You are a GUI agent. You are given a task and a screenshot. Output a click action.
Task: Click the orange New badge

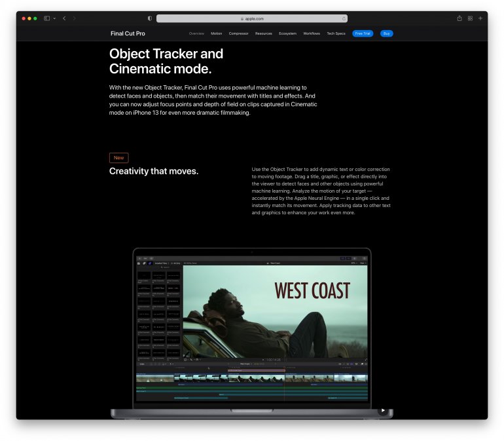pos(118,158)
